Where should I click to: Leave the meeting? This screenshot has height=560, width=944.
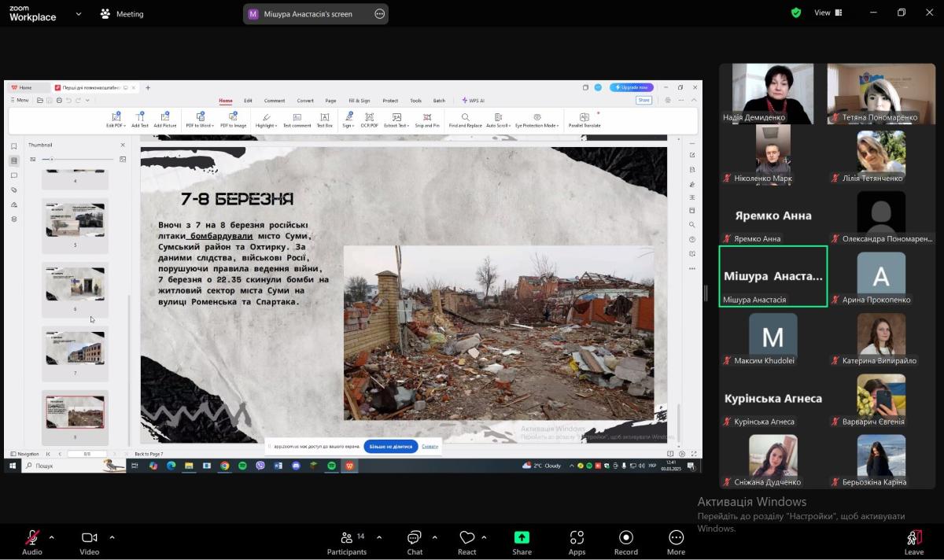(913, 541)
